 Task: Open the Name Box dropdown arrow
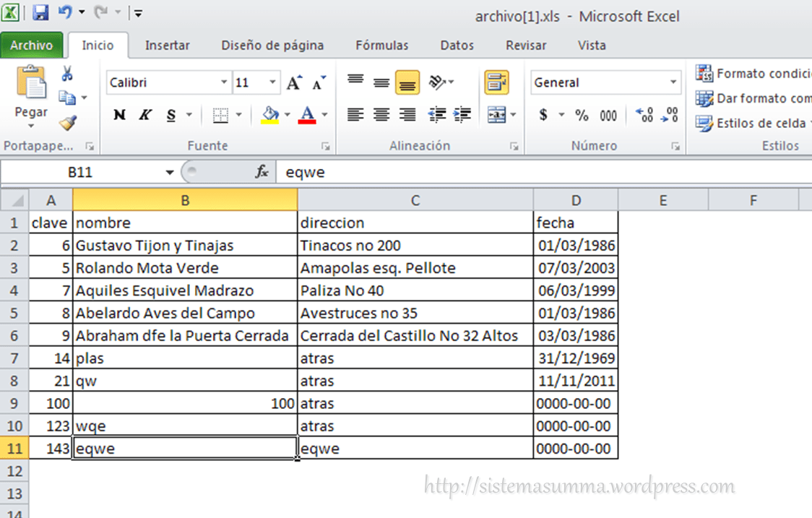click(x=170, y=173)
